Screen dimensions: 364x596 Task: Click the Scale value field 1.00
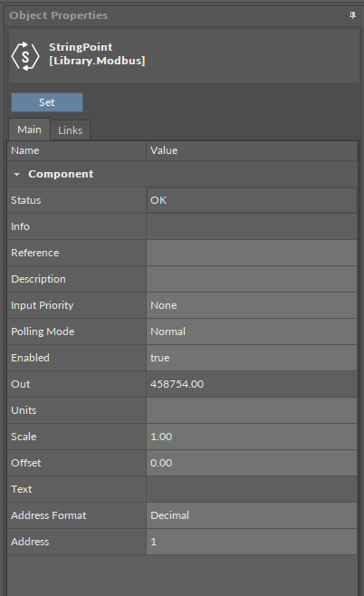coord(252,437)
